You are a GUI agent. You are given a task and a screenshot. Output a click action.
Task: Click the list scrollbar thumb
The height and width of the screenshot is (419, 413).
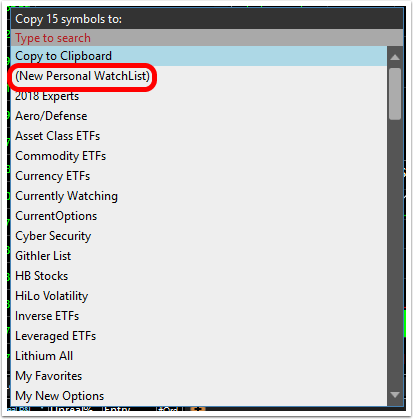click(x=395, y=94)
